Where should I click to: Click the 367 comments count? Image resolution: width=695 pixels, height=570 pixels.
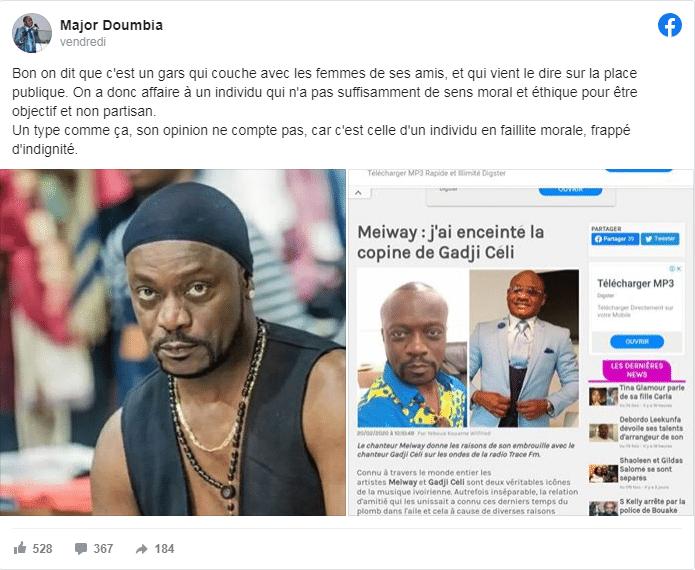click(103, 549)
